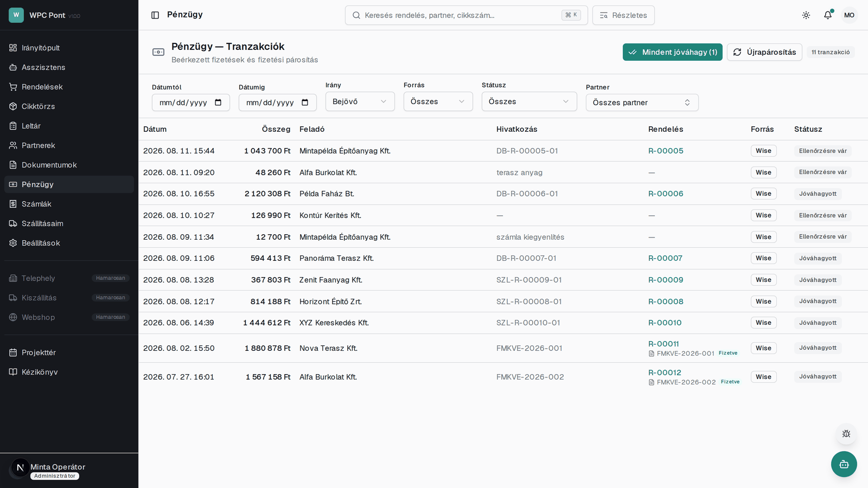
Task: Open Kézikönyv manual
Action: point(69,372)
